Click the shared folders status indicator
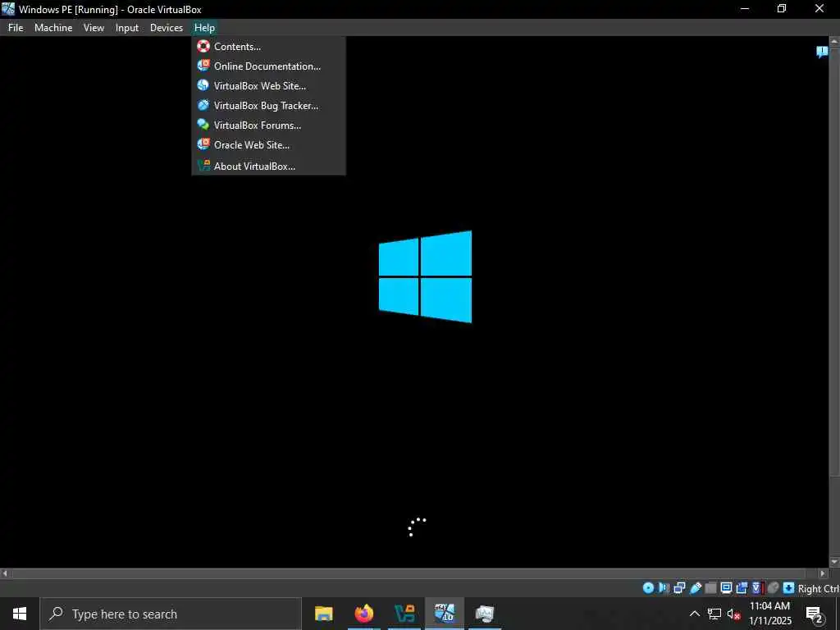840x630 pixels. 711,588
